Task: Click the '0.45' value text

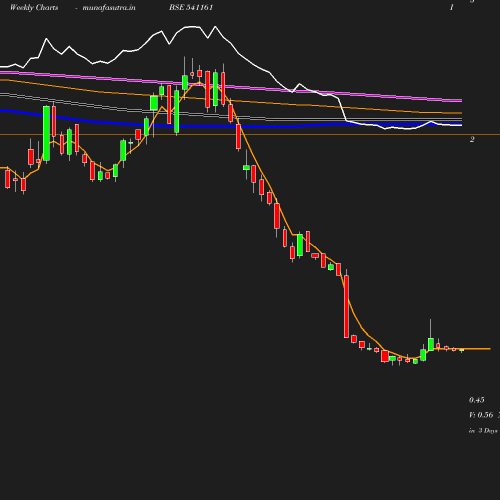Action: pos(477,400)
